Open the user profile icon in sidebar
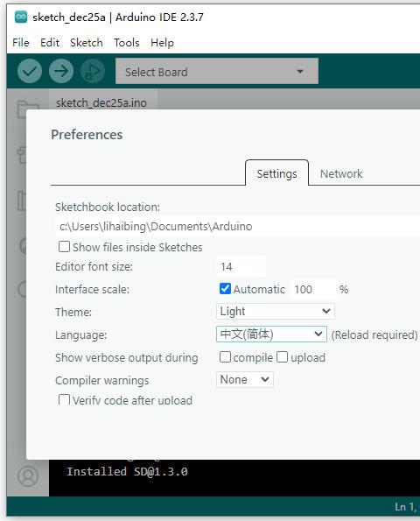The image size is (420, 521). [28, 476]
